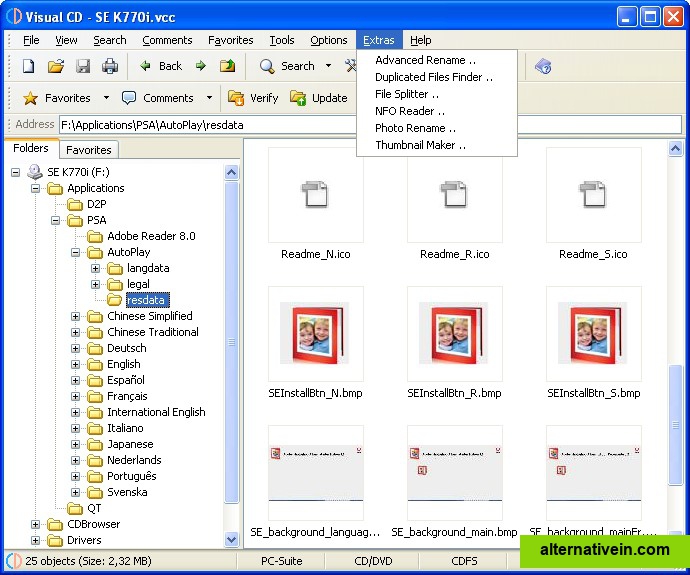Click the Print icon
Viewport: 690px width, 575px height.
[x=110, y=66]
